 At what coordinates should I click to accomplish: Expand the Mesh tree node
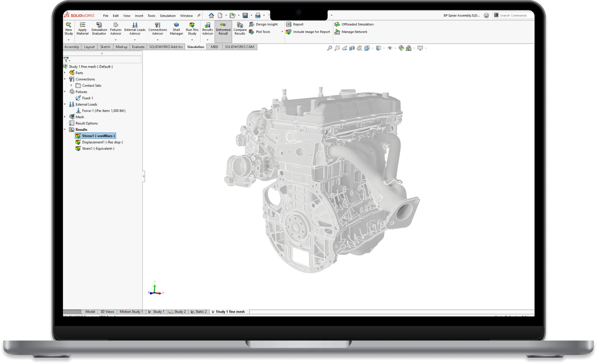pyautogui.click(x=65, y=117)
